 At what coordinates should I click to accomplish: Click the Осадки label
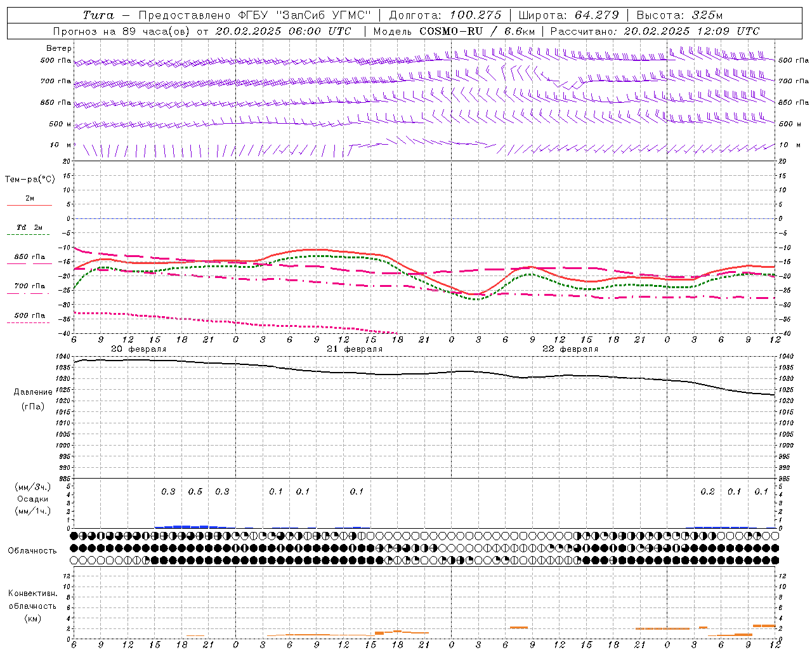click(x=33, y=499)
